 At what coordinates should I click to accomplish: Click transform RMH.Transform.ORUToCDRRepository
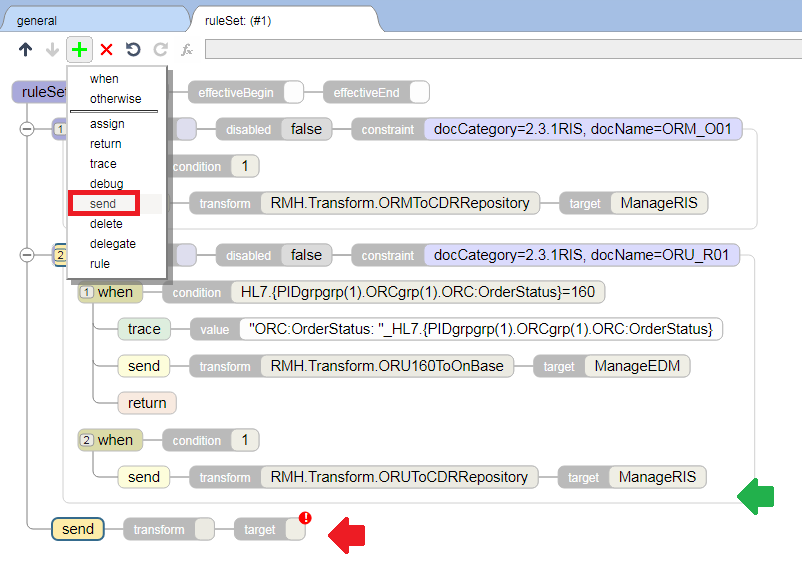pyautogui.click(x=399, y=477)
